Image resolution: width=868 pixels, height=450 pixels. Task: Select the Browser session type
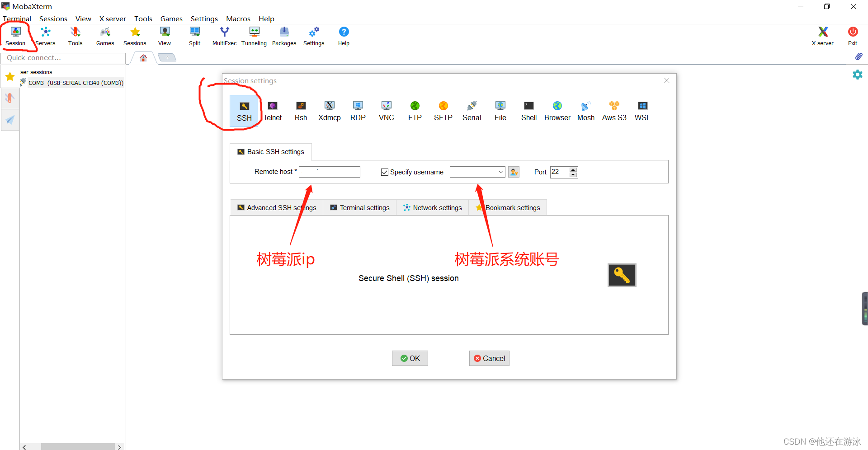coord(557,111)
